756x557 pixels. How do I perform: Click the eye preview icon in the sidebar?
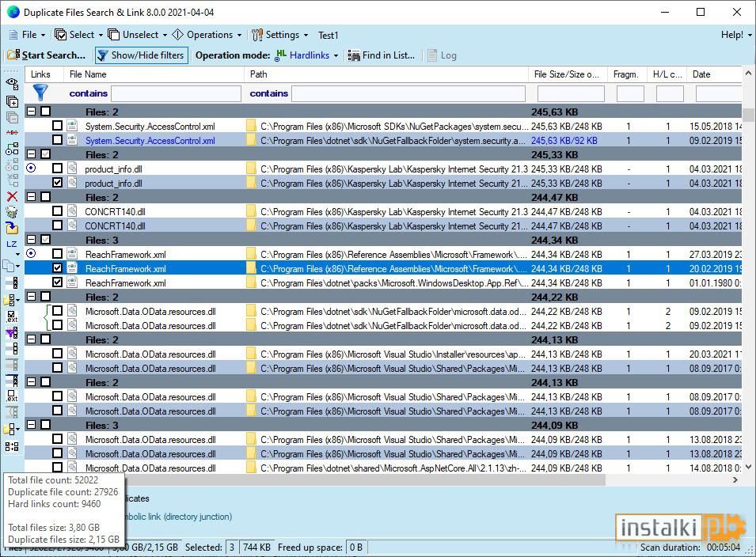[x=12, y=83]
